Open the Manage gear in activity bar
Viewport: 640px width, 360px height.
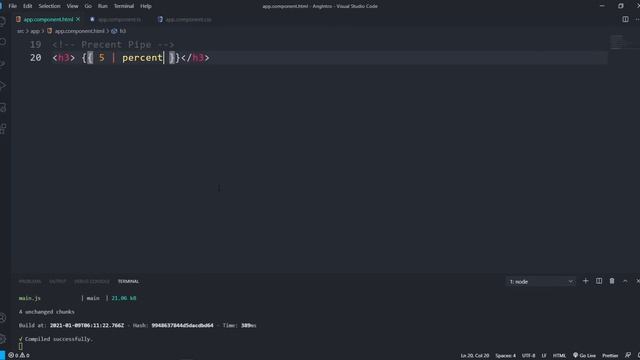coord(3,339)
